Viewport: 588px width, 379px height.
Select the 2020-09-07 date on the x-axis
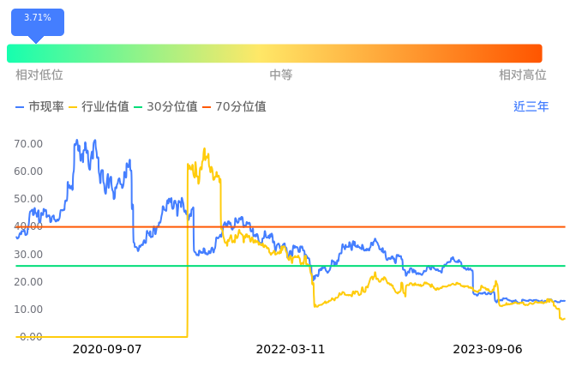point(107,350)
